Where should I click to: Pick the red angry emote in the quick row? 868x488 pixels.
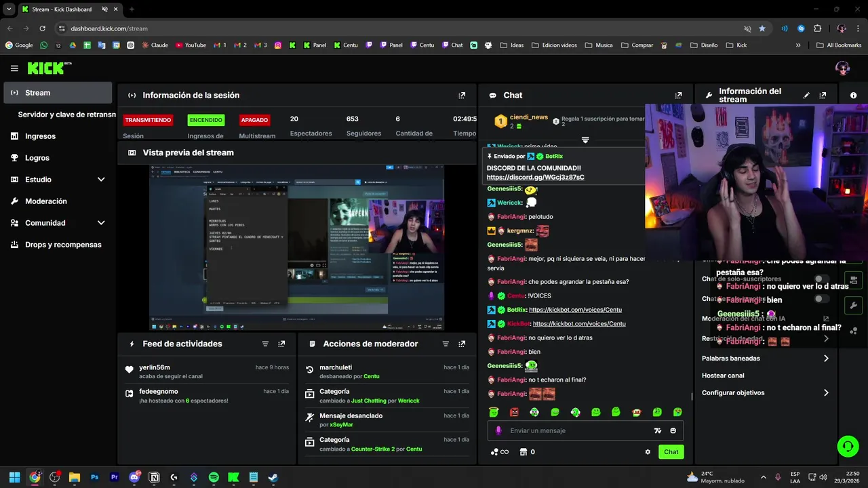click(x=514, y=412)
